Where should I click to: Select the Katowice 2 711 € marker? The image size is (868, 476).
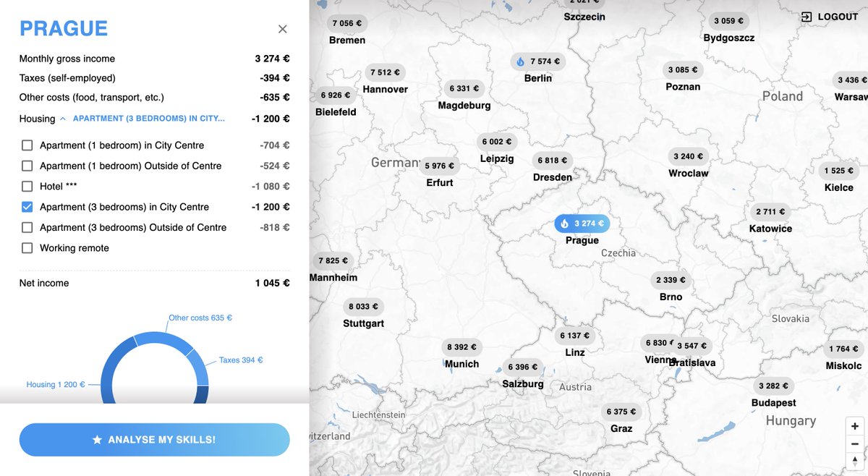pyautogui.click(x=771, y=212)
